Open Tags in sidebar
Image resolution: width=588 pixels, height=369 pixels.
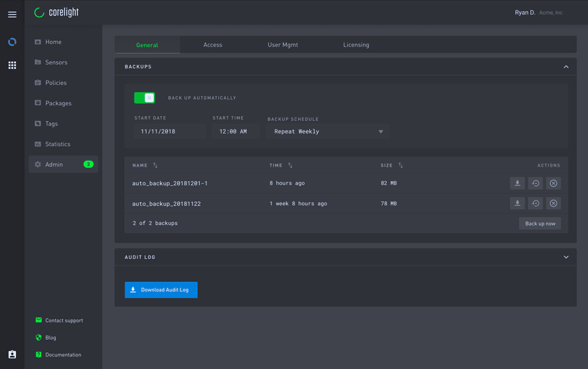point(51,123)
